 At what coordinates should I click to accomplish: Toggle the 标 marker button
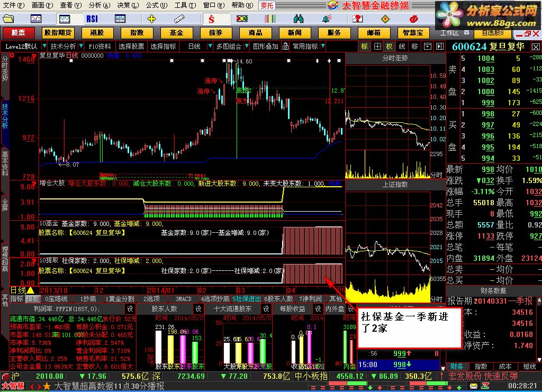[x=365, y=46]
